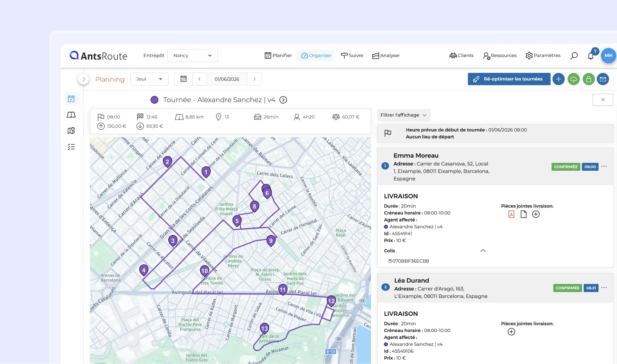Collapse the Colis section

(483, 251)
